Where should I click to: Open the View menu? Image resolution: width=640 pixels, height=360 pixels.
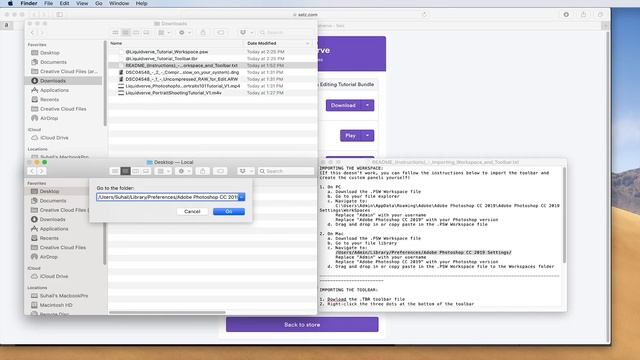[x=82, y=3]
